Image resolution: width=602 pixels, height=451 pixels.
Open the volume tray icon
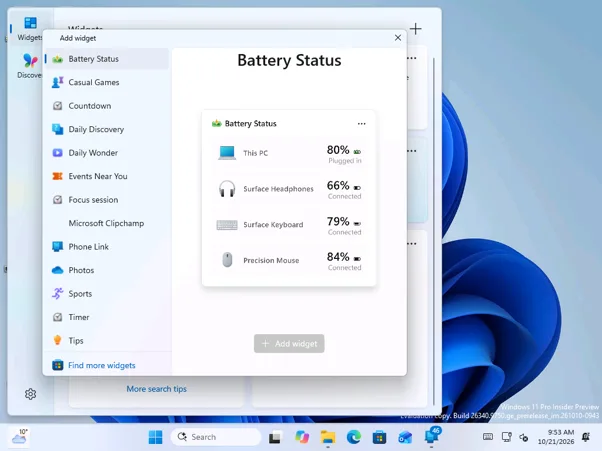(x=524, y=437)
